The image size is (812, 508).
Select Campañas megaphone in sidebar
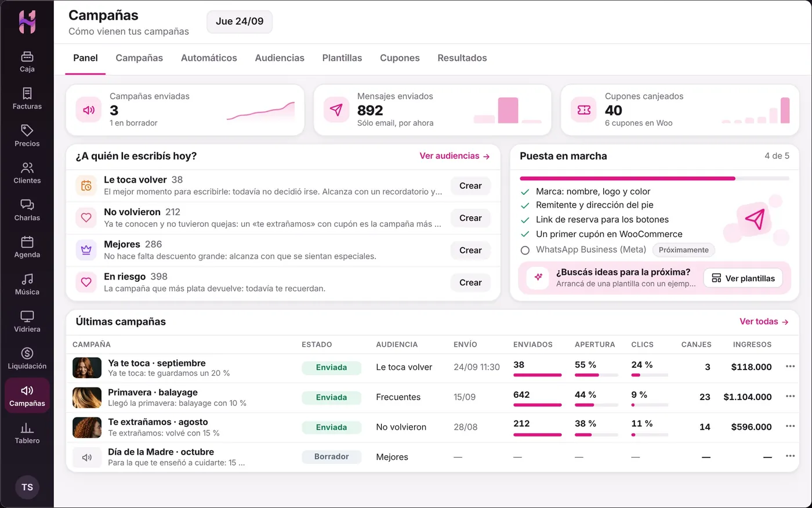click(x=27, y=396)
